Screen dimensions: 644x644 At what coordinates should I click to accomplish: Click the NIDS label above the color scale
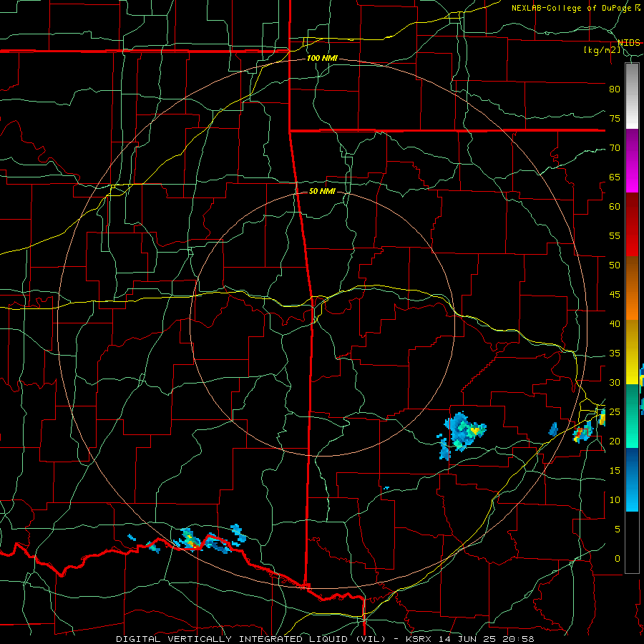628,43
